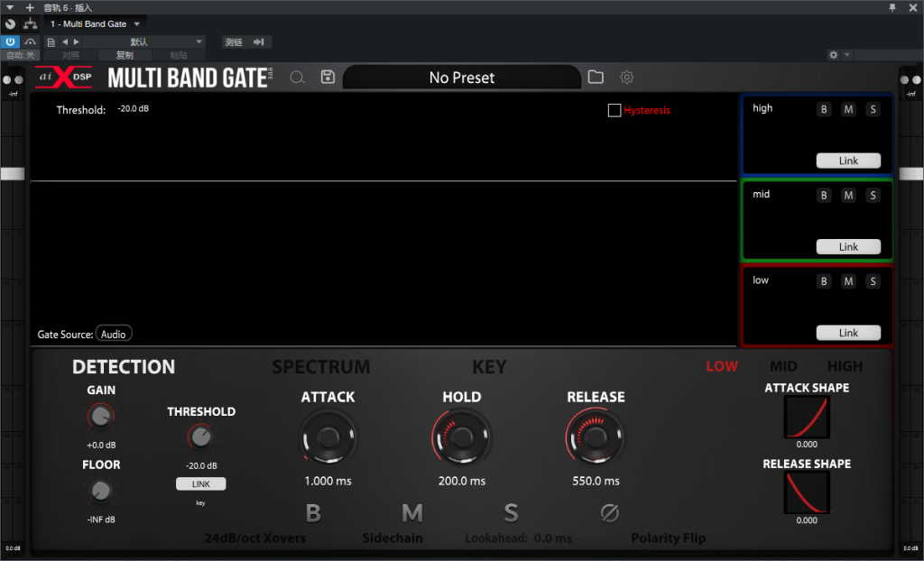Image resolution: width=924 pixels, height=561 pixels.
Task: Save preset using the floppy disk icon
Action: click(328, 78)
